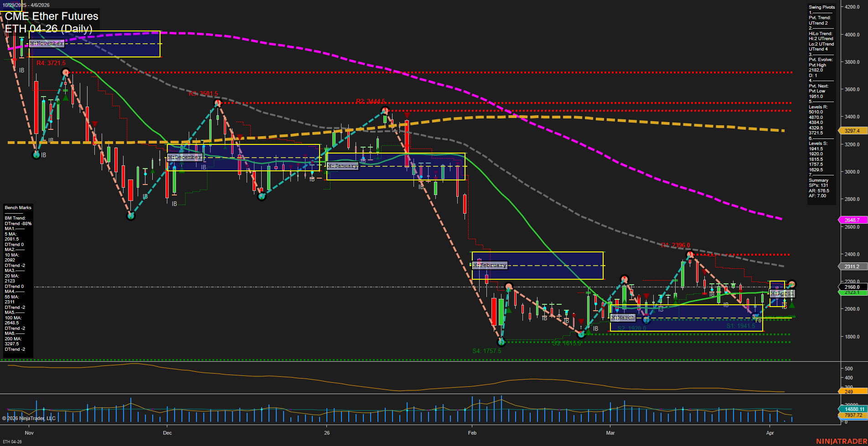Viewport: 868px width, 446px height.
Task: Click the 10/29/2025 - 4/6/2026 date range label
Action: pyautogui.click(x=27, y=5)
